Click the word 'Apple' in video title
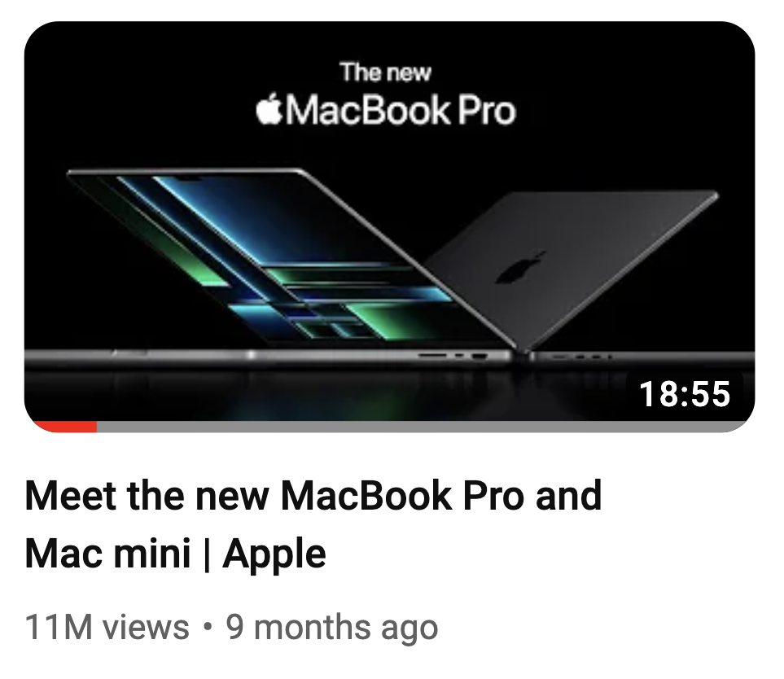The image size is (784, 679). [x=274, y=554]
